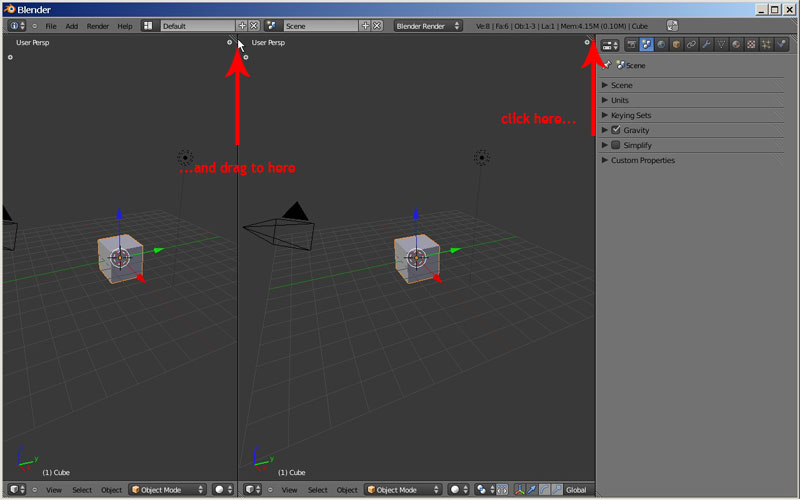Select the World properties tab icon
Image resolution: width=800 pixels, height=500 pixels.
point(661,45)
